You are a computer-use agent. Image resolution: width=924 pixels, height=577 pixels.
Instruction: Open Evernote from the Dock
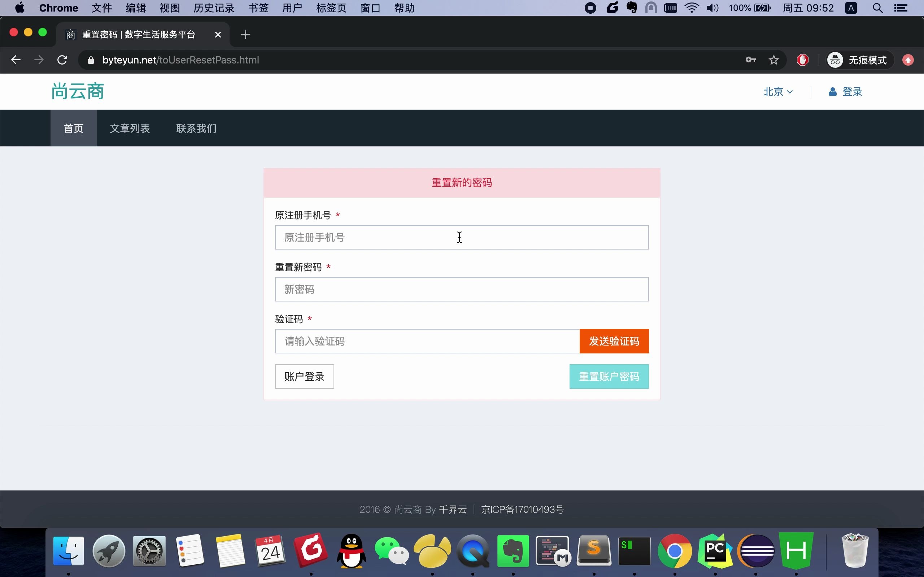point(513,551)
